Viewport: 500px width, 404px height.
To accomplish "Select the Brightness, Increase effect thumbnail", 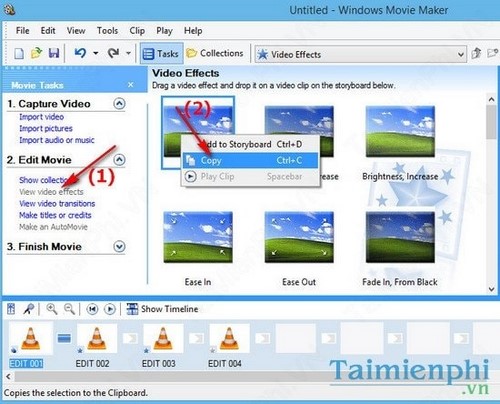I will click(400, 131).
